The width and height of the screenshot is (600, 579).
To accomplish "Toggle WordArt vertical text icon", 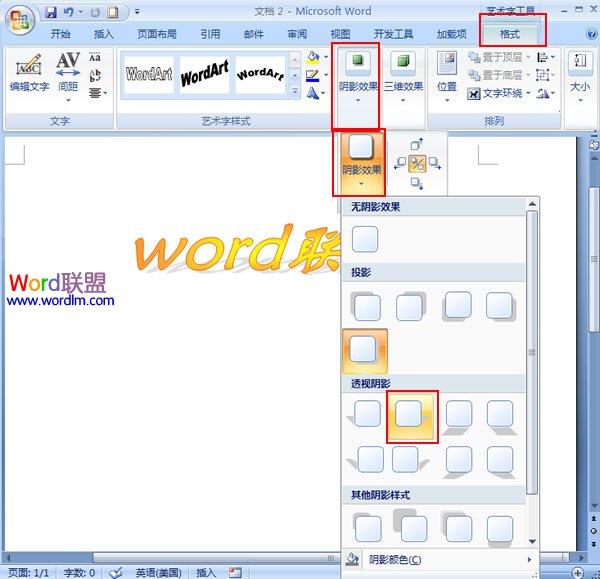I will [x=95, y=75].
